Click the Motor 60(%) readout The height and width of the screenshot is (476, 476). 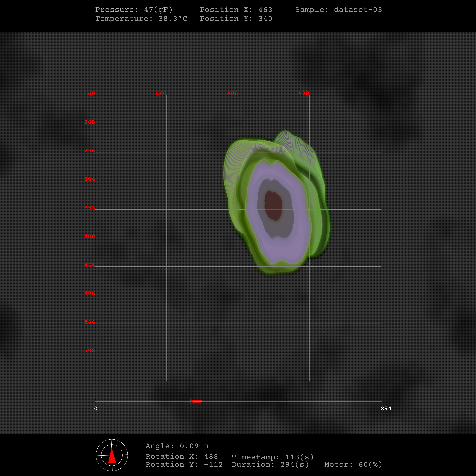353,465
